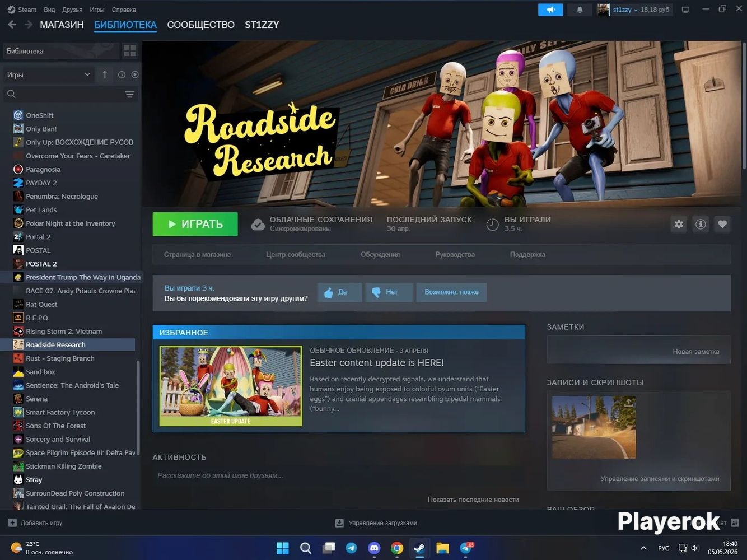Screen dimensions: 747x560
Task: Show game info icon
Action: 701,224
